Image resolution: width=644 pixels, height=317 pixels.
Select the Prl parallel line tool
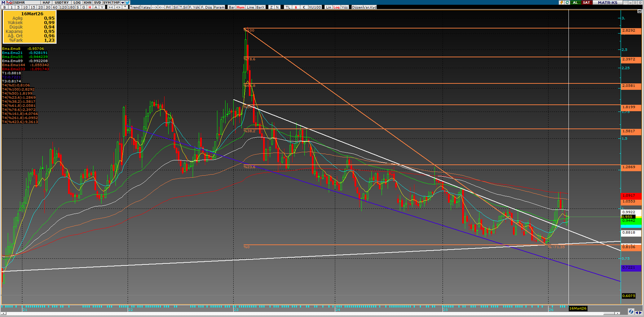[x=168, y=8]
